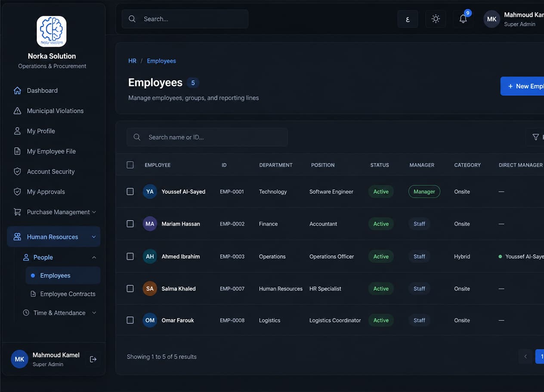Screen dimensions: 544x392
Task: Click the filter funnel icon
Action: tap(535, 137)
